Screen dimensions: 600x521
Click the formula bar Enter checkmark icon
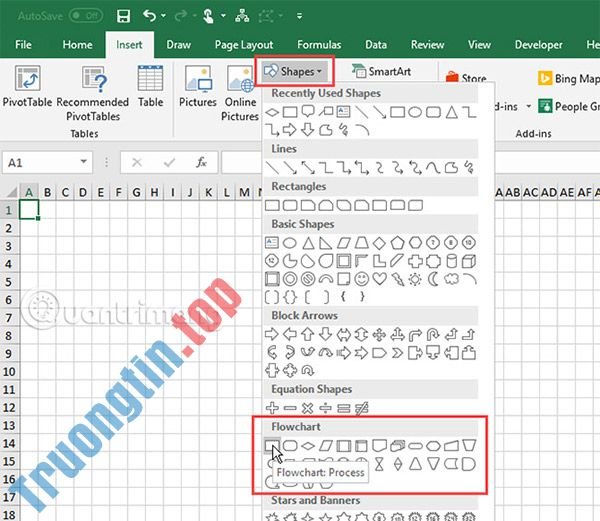pos(169,163)
